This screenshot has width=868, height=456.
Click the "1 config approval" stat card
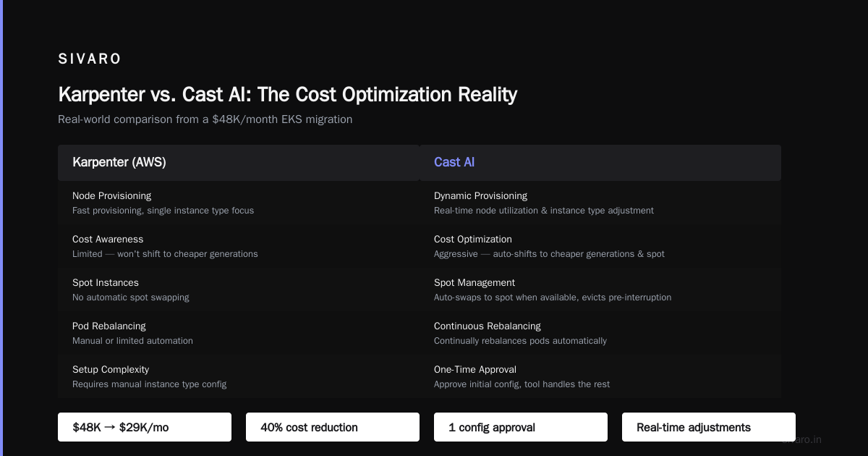[521, 427]
